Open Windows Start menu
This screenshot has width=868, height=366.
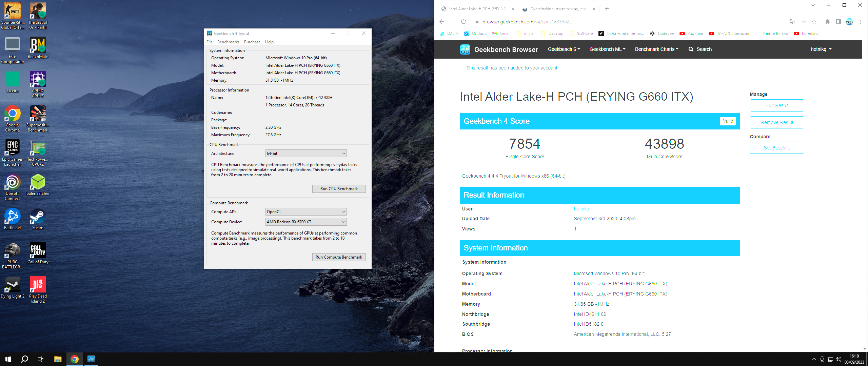pos(8,359)
